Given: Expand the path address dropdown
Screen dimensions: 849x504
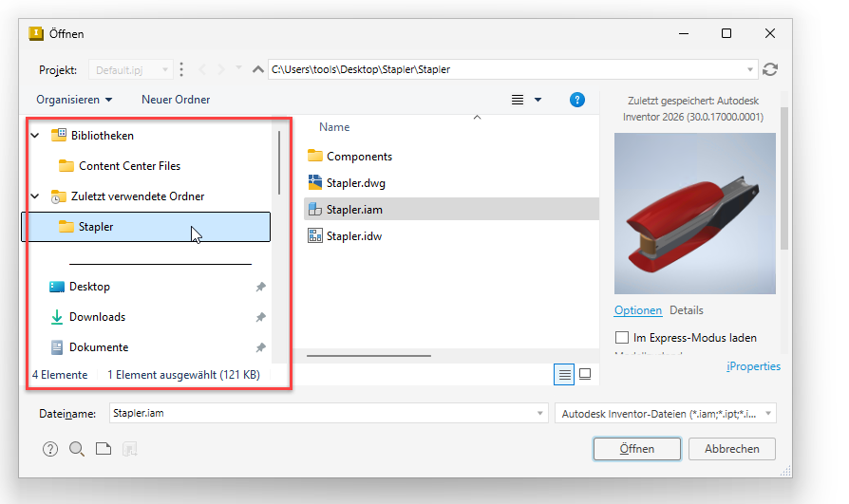Looking at the screenshot, I should pyautogui.click(x=750, y=69).
